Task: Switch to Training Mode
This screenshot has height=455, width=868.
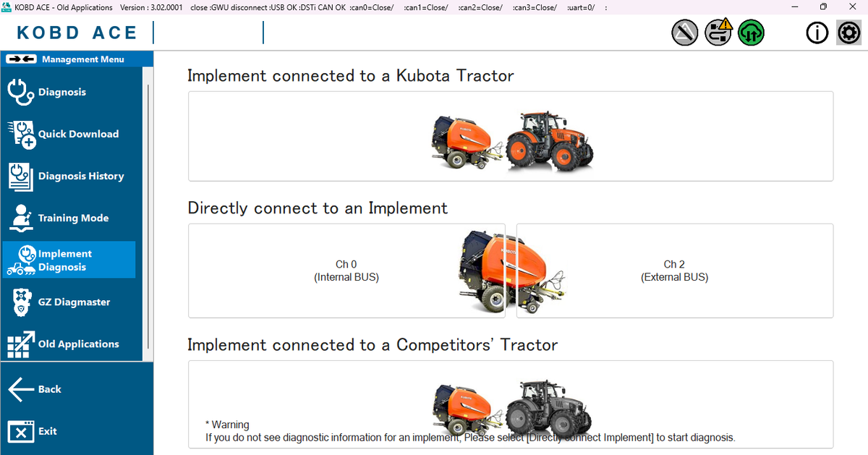Action: (69, 218)
